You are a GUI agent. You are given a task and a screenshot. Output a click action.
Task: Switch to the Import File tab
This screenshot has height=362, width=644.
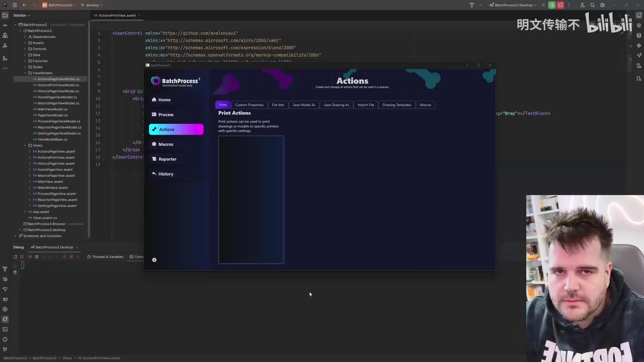tap(366, 105)
